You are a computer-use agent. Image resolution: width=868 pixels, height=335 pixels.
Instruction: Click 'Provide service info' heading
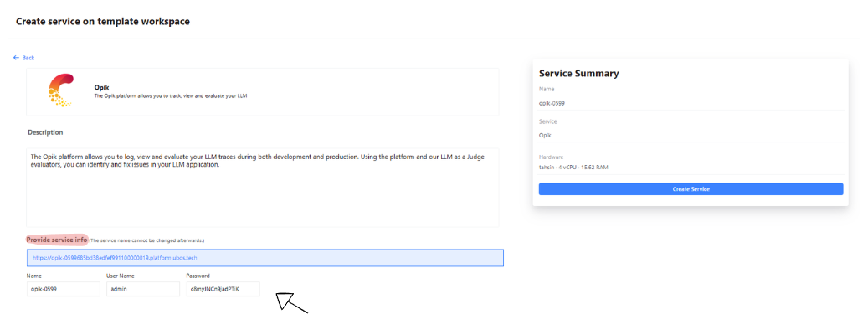tap(57, 240)
